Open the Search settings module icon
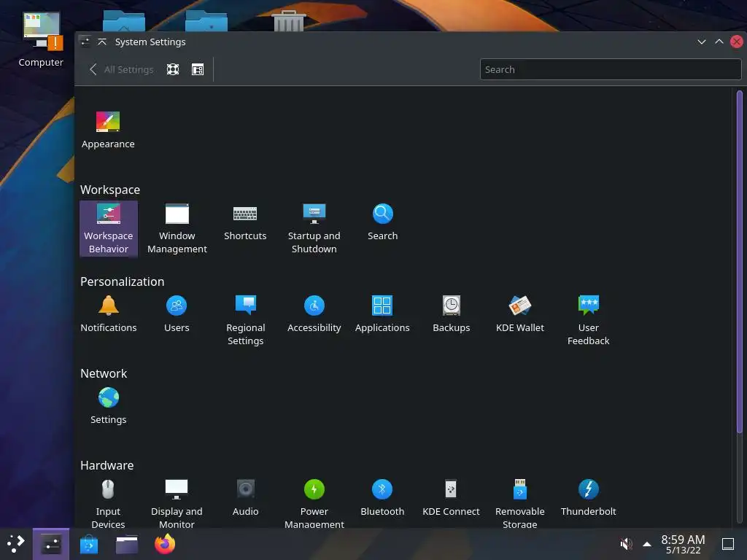Image resolution: width=747 pixels, height=560 pixels. tap(382, 214)
